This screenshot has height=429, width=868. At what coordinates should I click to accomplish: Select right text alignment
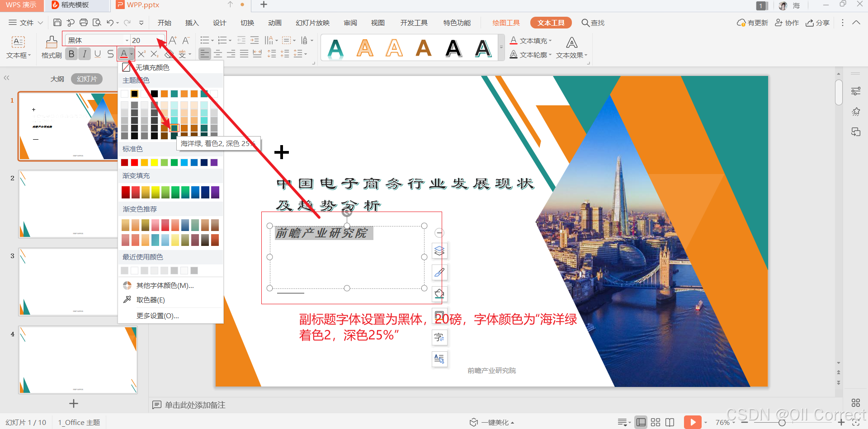tap(231, 54)
